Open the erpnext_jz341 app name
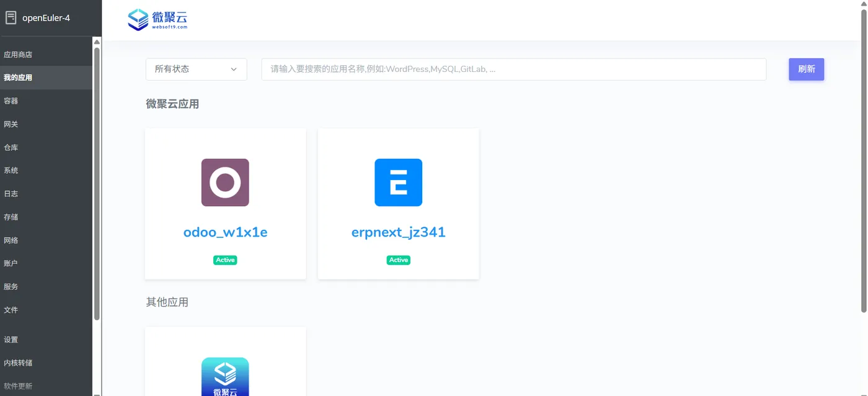 398,232
